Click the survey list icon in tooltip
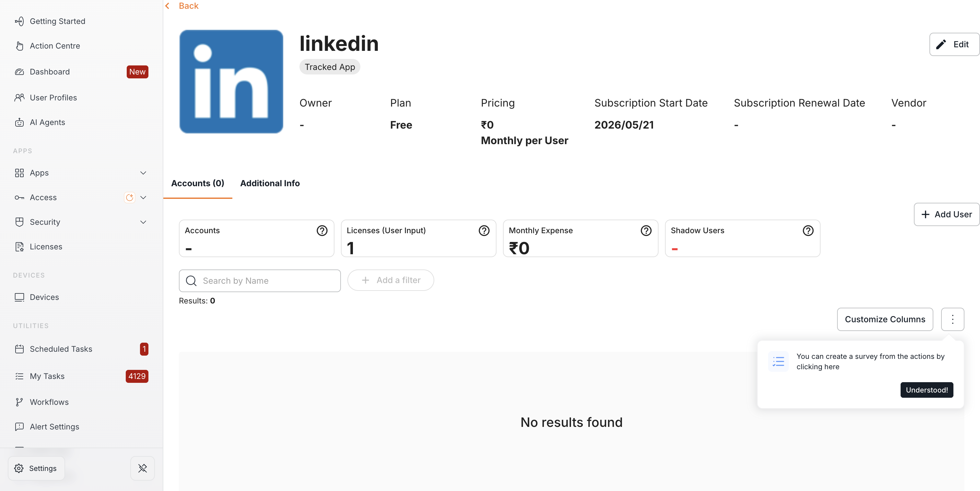980x491 pixels. pos(778,362)
